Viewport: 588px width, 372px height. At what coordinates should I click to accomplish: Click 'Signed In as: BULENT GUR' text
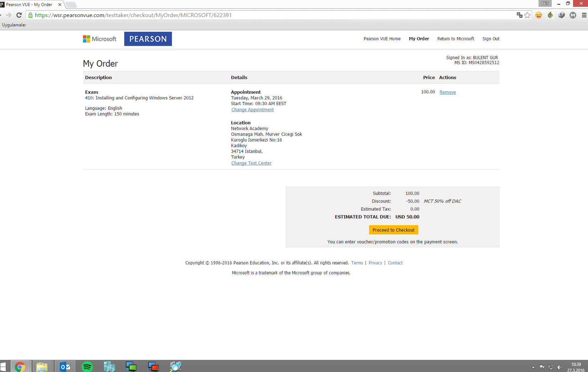472,58
